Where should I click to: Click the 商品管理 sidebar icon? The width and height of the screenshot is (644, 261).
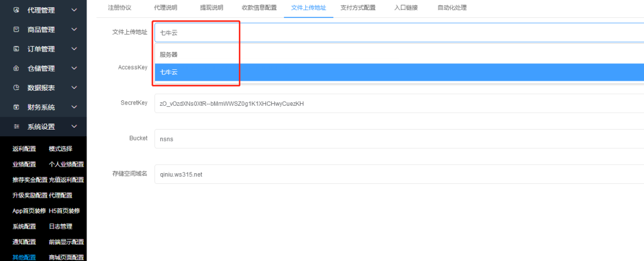tap(17, 30)
